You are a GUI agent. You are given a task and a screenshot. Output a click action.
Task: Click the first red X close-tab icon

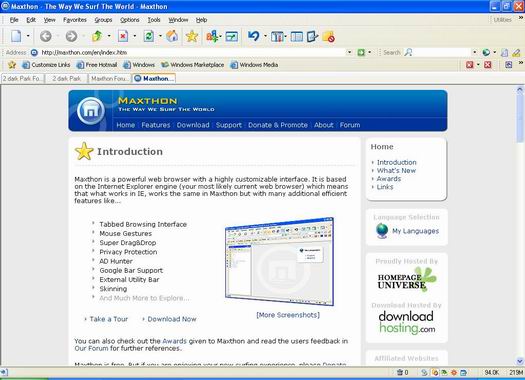pyautogui.click(x=470, y=65)
